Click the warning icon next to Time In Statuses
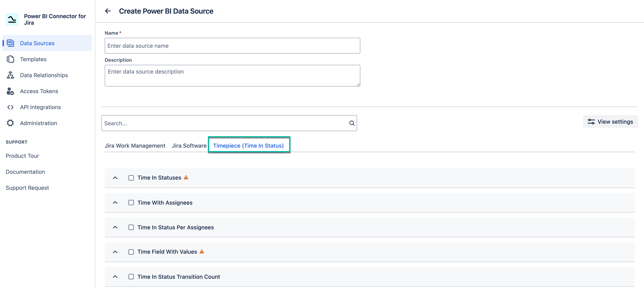Viewport: 644px width, 288px height. [x=186, y=177]
